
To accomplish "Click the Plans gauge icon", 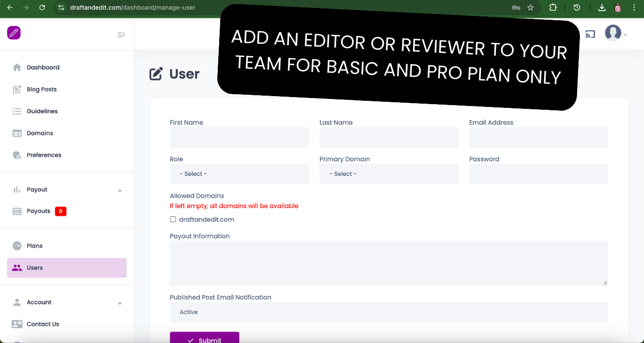I will click(17, 246).
